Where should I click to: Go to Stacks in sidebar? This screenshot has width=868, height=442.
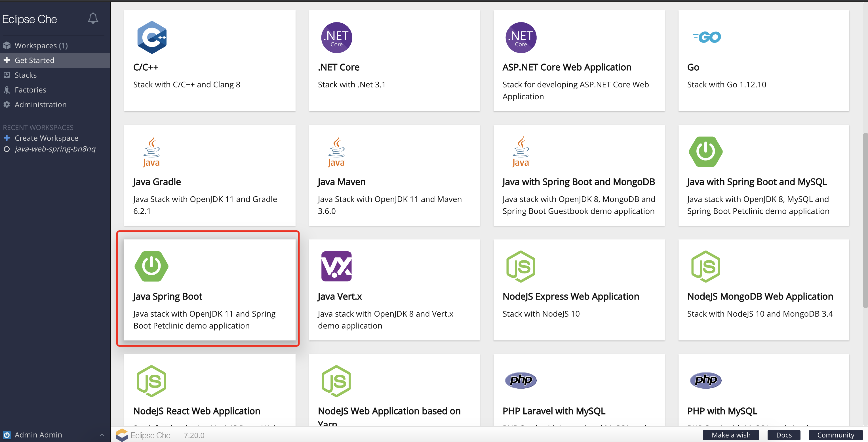(26, 75)
